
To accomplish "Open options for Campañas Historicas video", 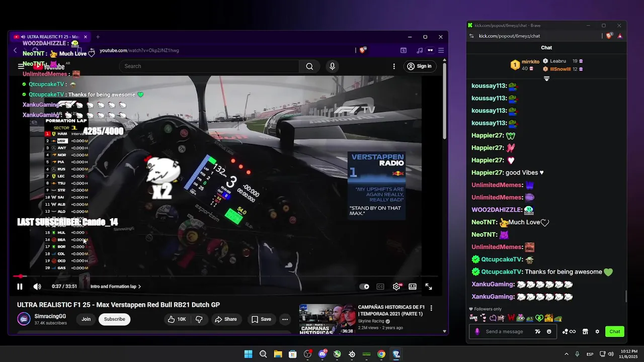I will coord(431,308).
